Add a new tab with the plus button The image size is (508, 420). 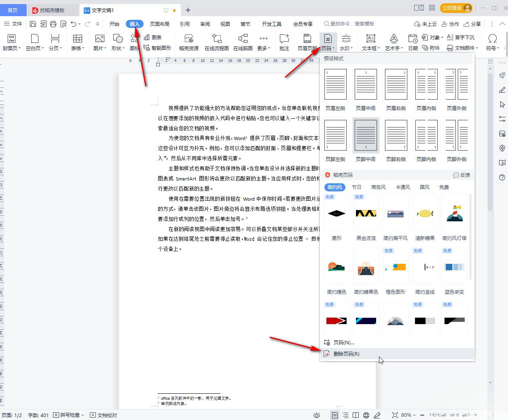click(x=188, y=10)
